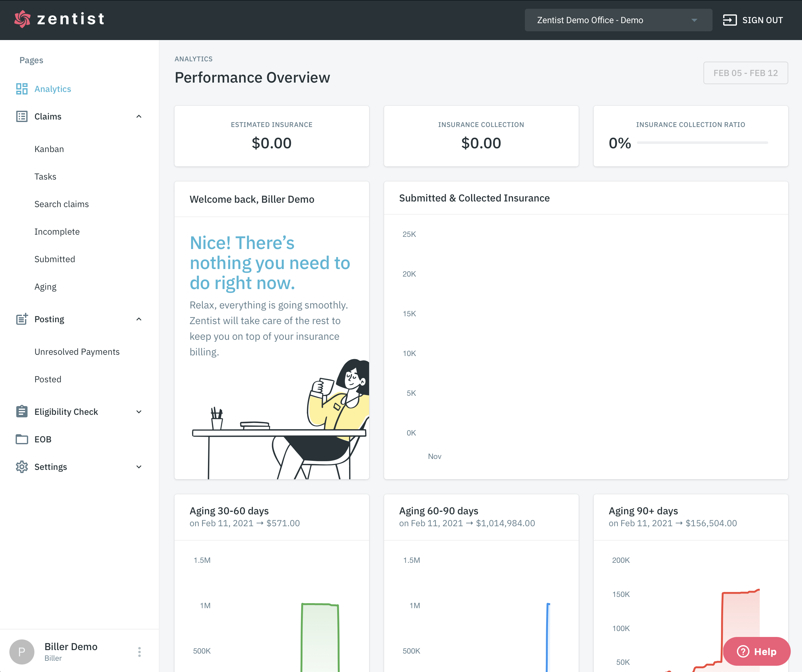
Task: Click the 0% collection ratio value
Action: [620, 143]
